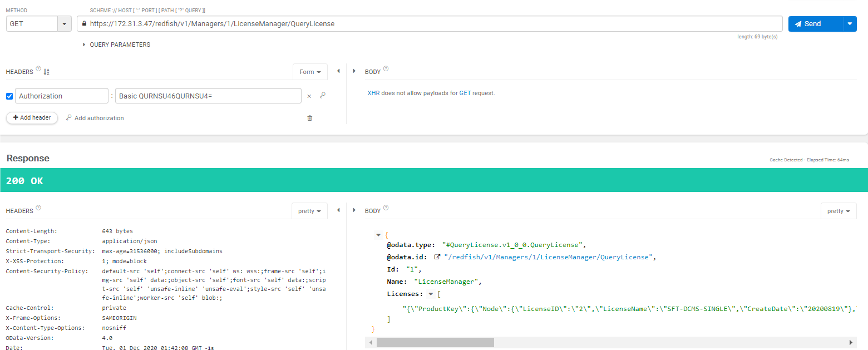Open the GET method dropdown

tap(65, 24)
